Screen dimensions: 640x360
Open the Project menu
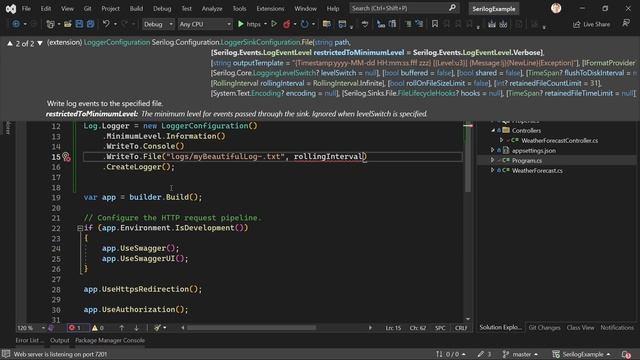pyautogui.click(x=110, y=8)
